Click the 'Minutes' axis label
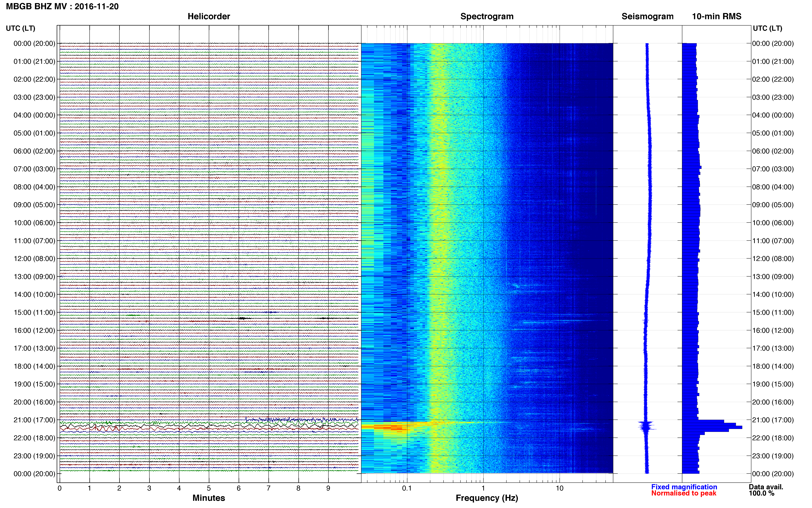 point(209,498)
